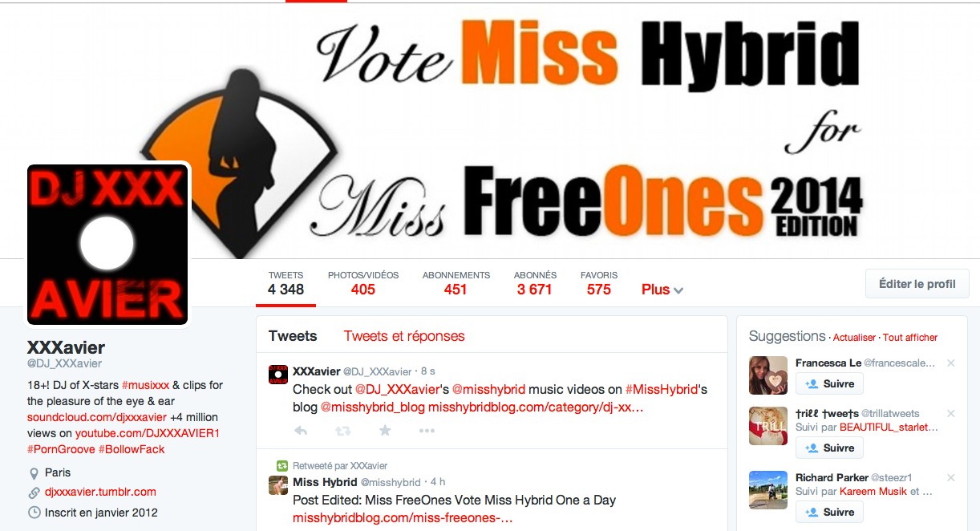This screenshot has height=531, width=980.
Task: Dismiss Francesca Le suggestion with X
Action: pyautogui.click(x=951, y=363)
